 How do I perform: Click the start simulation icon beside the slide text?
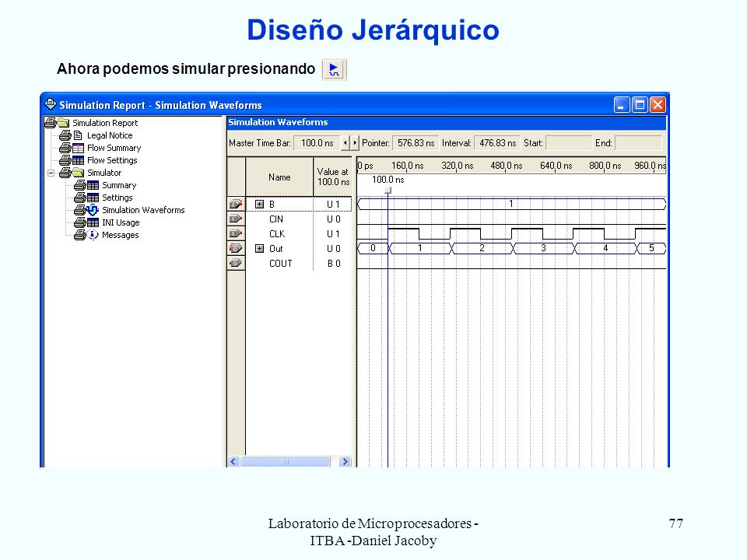tap(334, 69)
